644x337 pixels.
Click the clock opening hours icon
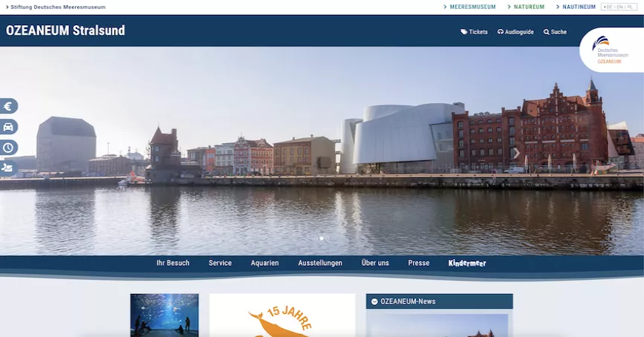7,148
